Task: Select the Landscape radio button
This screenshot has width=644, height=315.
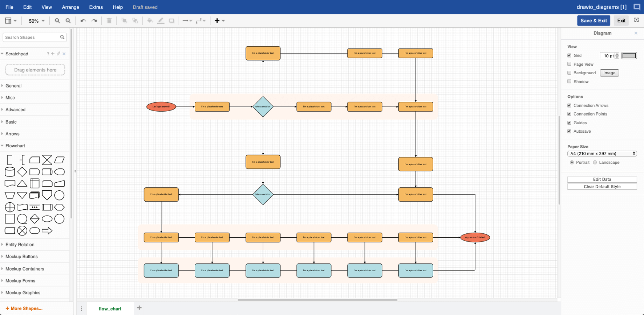Action: pyautogui.click(x=595, y=162)
